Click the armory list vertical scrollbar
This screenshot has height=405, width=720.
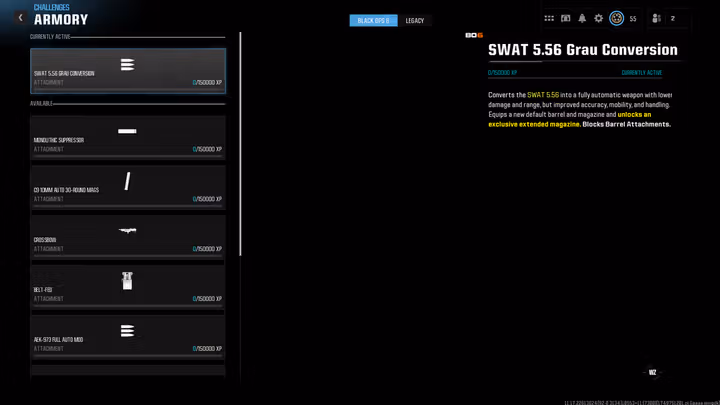pos(240,144)
